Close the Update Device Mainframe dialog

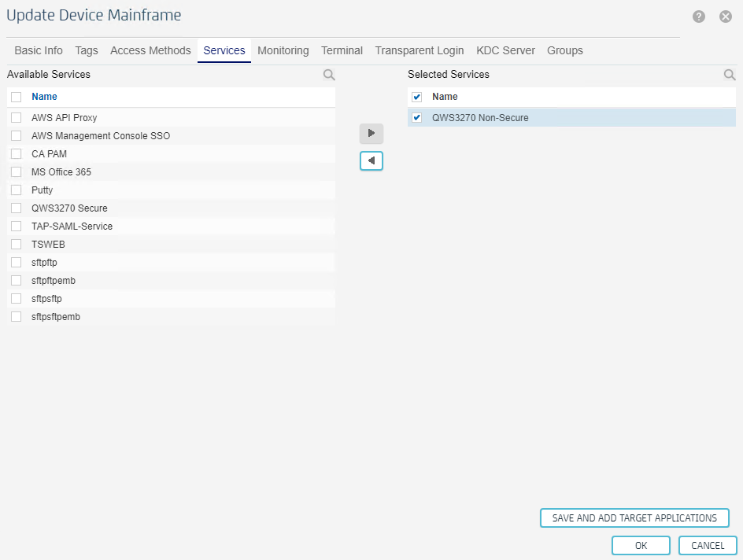pyautogui.click(x=726, y=17)
